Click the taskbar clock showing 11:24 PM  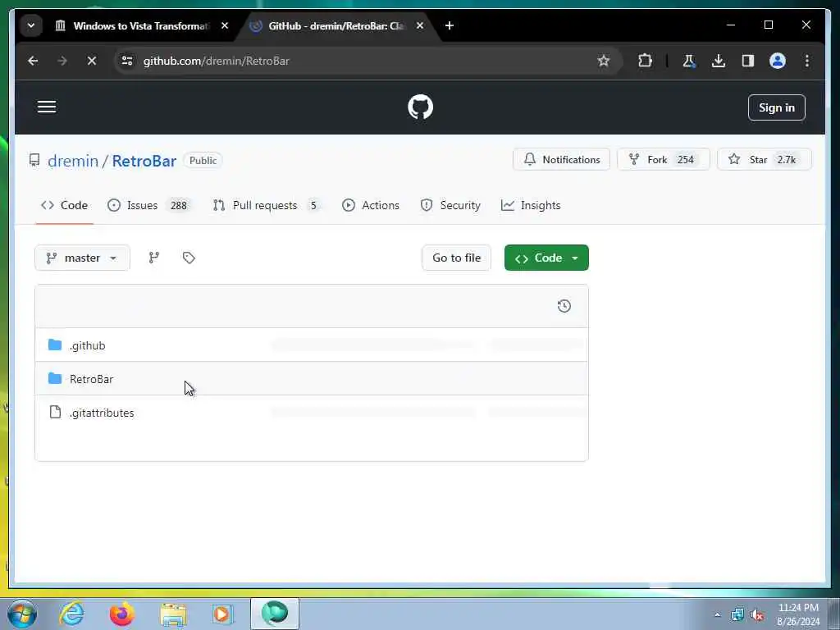[798, 614]
